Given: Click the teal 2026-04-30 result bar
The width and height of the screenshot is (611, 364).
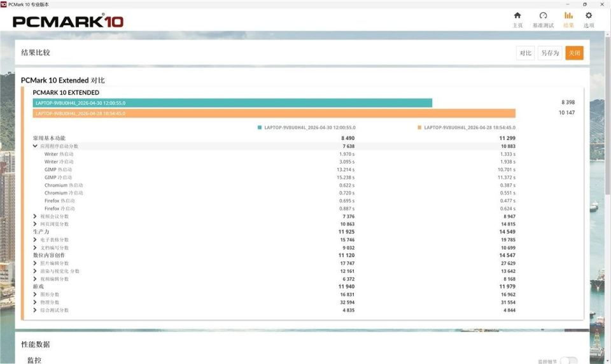Looking at the screenshot, I should 232,103.
